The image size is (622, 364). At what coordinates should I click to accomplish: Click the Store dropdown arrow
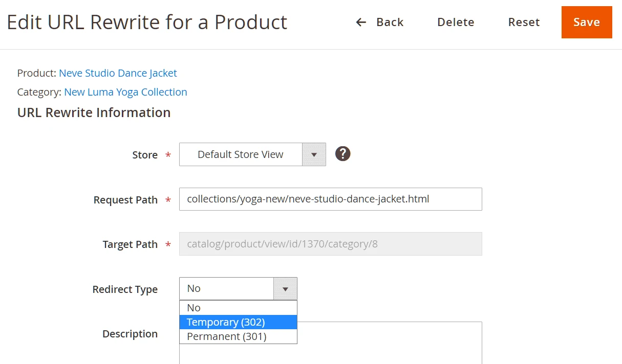click(x=314, y=154)
